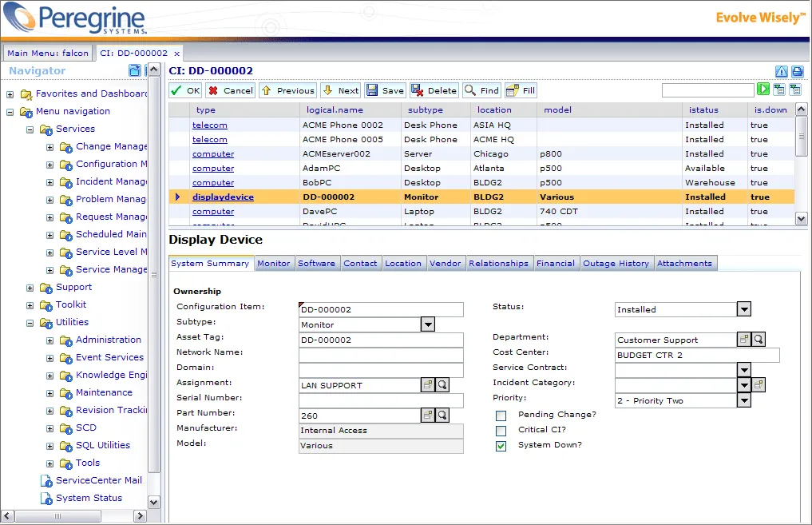The height and width of the screenshot is (525, 812).
Task: Open the Incident Category dropdown
Action: (744, 385)
